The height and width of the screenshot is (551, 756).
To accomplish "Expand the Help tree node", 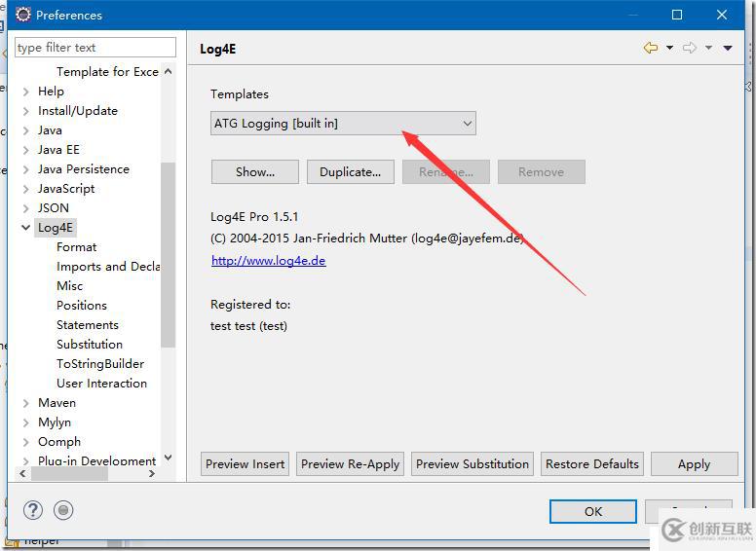I will [x=26, y=92].
